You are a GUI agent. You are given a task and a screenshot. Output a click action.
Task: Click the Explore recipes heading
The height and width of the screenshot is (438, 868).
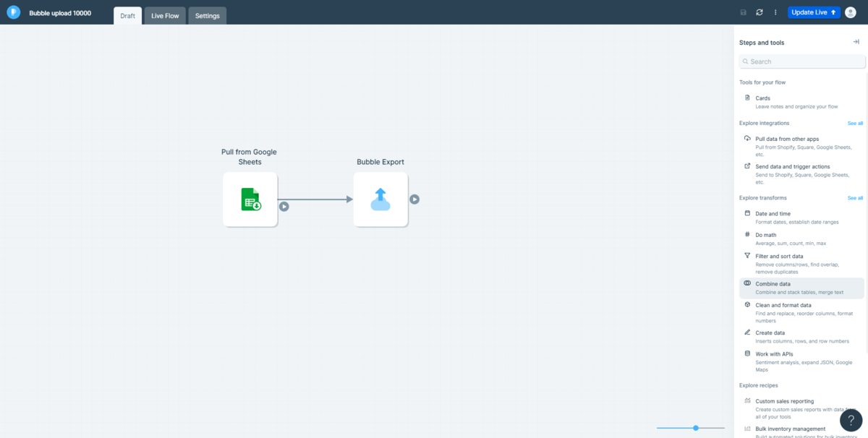(x=759, y=385)
